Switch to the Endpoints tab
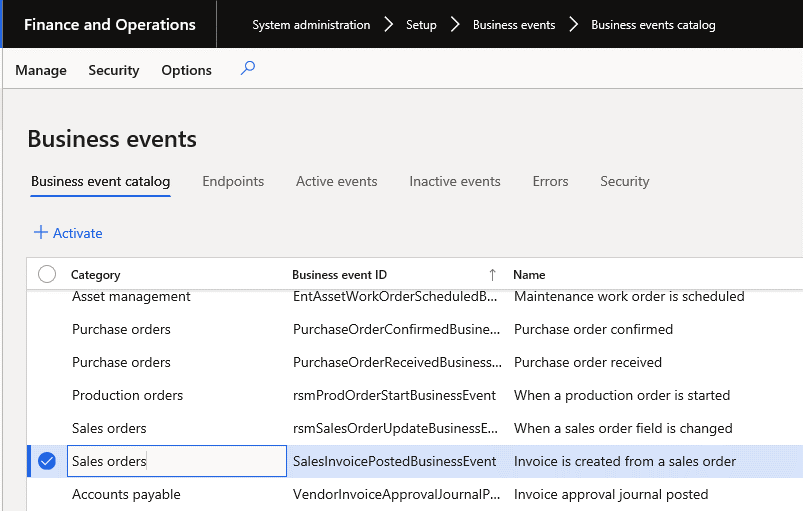The width and height of the screenshot is (803, 511). (233, 181)
